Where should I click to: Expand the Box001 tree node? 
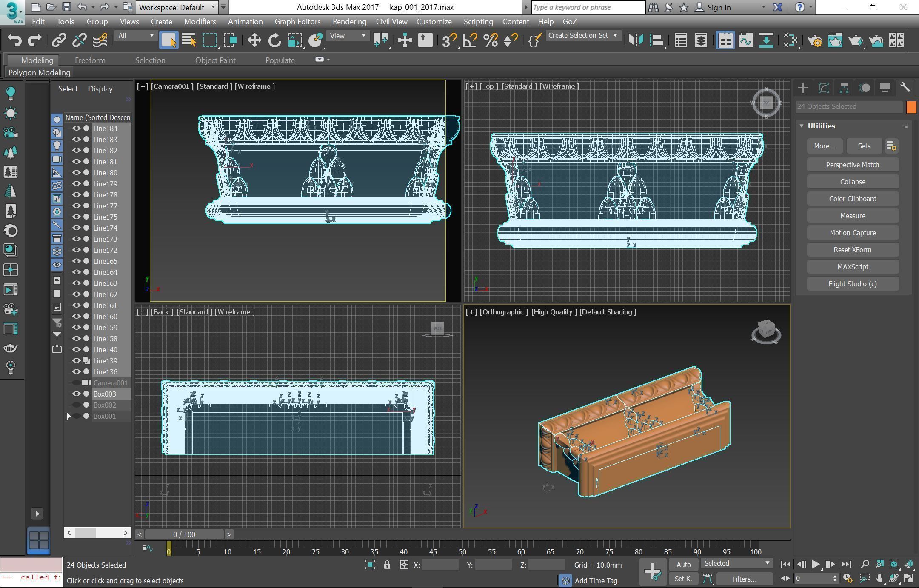tap(68, 416)
